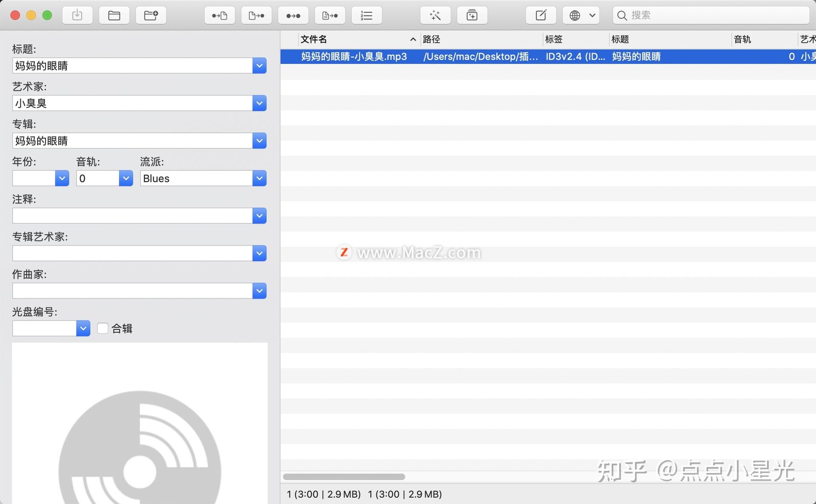
Task: Focus the 搜索 search field
Action: 711,16
